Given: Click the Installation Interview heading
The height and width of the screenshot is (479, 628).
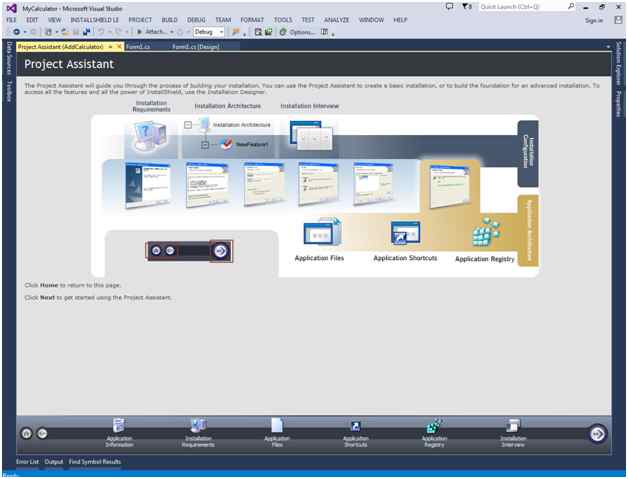Looking at the screenshot, I should [x=310, y=106].
